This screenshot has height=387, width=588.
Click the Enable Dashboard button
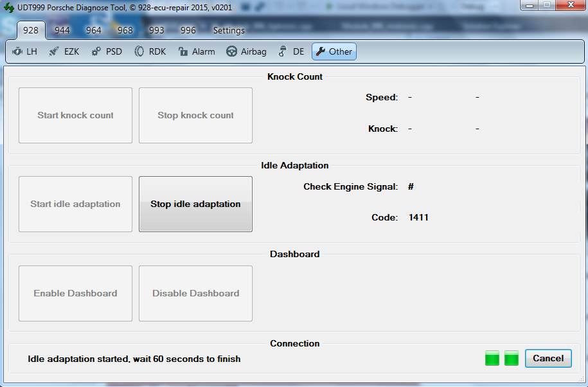point(75,294)
